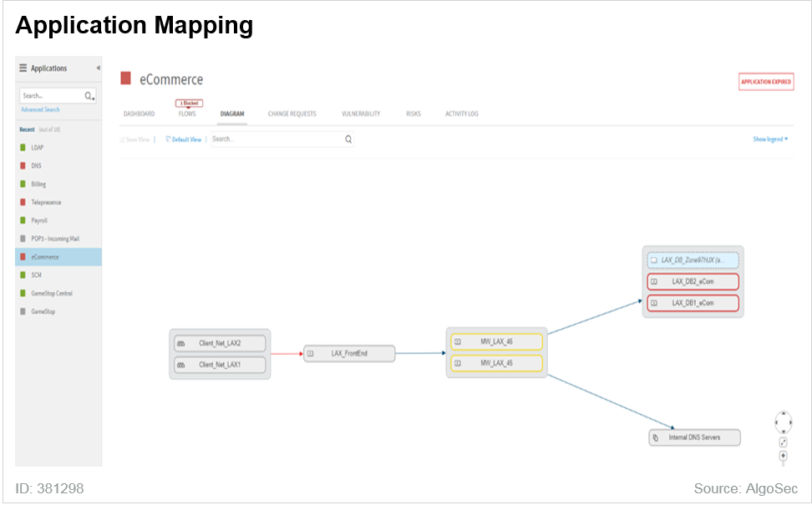Viewport: 812px width, 505px height.
Task: Click the diagram search magnifier icon
Action: tap(348, 139)
